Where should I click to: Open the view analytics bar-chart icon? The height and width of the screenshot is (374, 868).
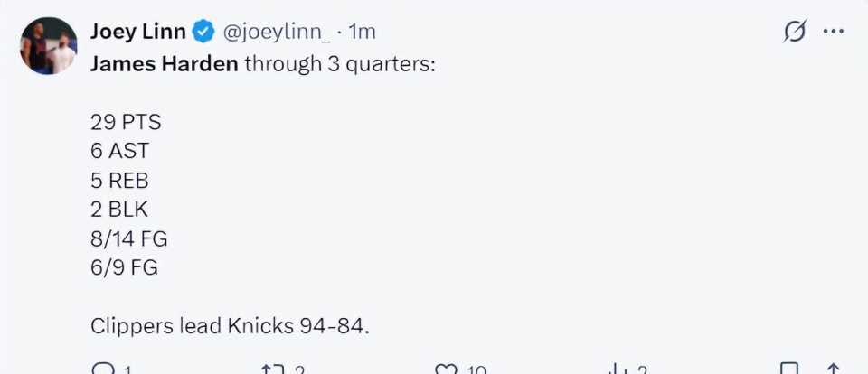(619, 369)
